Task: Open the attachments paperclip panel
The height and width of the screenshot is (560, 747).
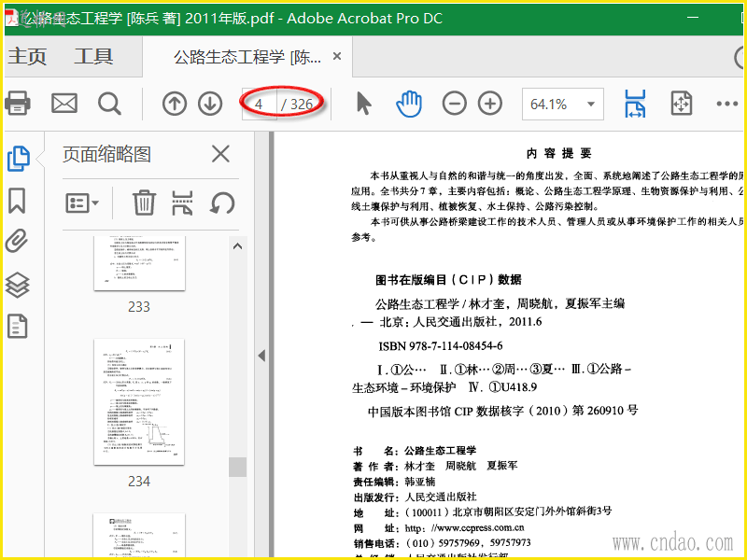Action: pyautogui.click(x=17, y=241)
